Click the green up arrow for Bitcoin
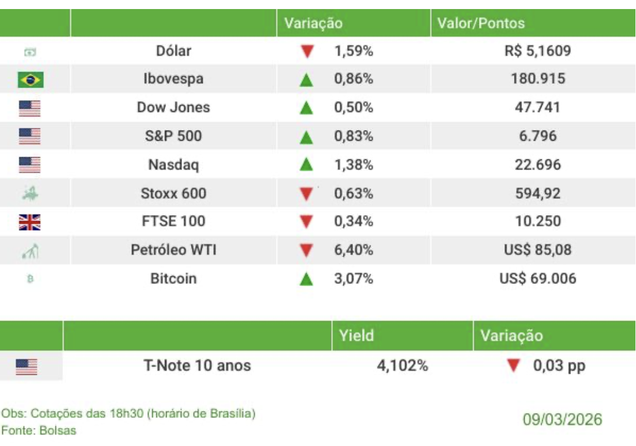Screen dimensions: 636x446 click(x=306, y=279)
